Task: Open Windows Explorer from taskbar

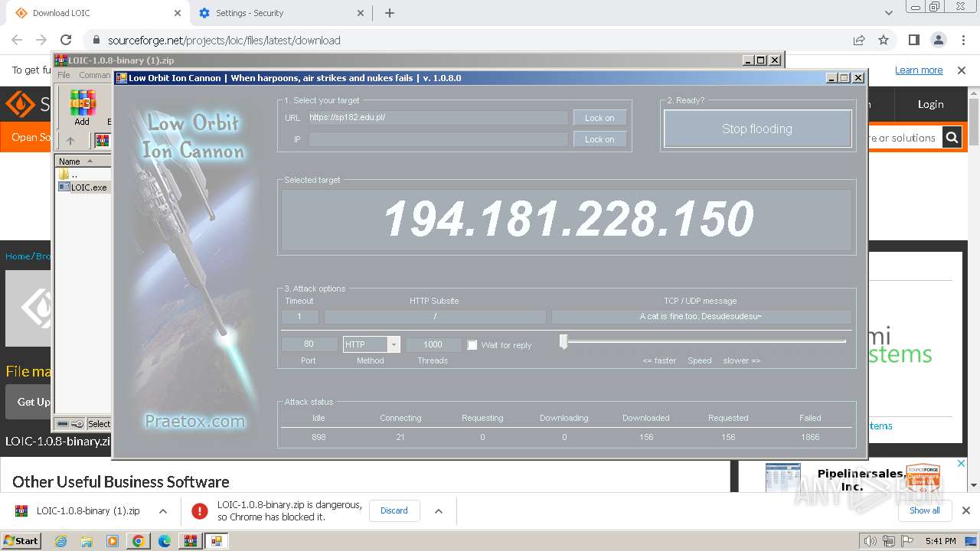Action: [x=87, y=541]
